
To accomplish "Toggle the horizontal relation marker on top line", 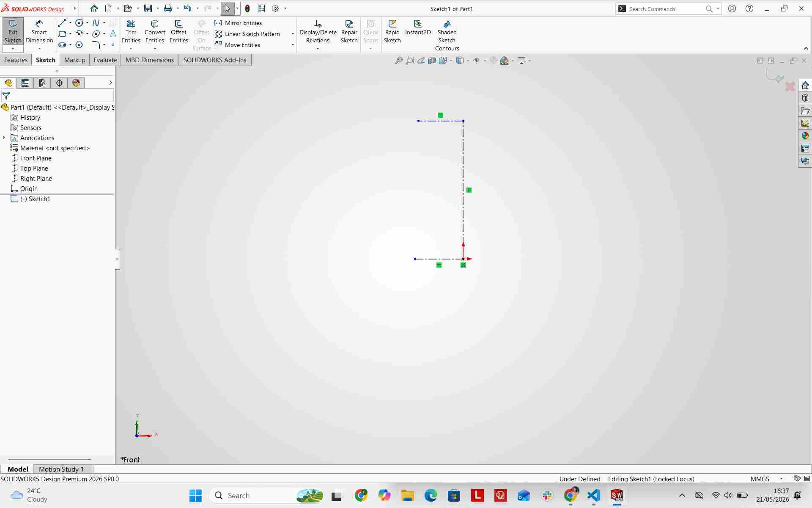I will pyautogui.click(x=441, y=115).
